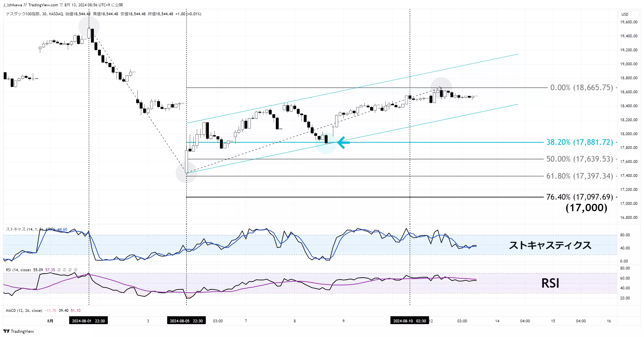Click the large ストキャスティクス pane label

coord(550,245)
